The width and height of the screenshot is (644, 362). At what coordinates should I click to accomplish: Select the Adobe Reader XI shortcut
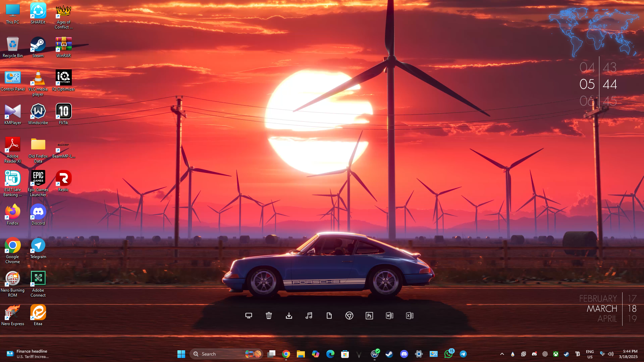pos(13,151)
